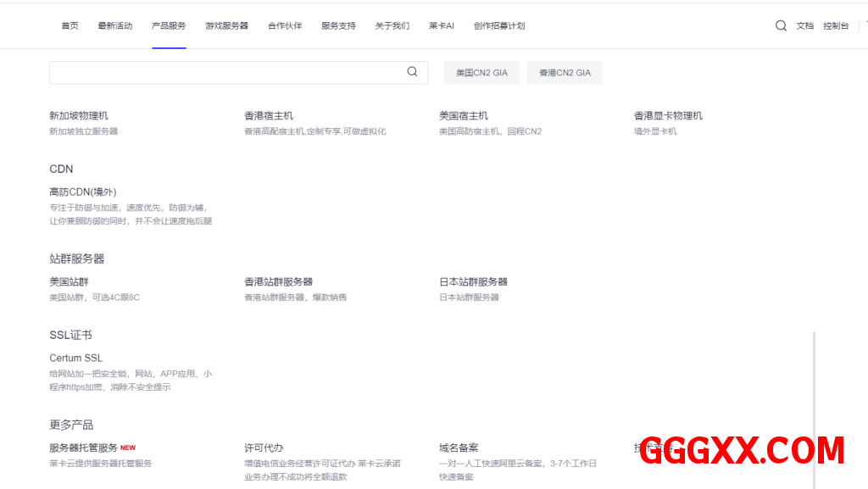868x489 pixels.
Task: Click the 美国CN2 GIA tag button
Action: pyautogui.click(x=481, y=73)
